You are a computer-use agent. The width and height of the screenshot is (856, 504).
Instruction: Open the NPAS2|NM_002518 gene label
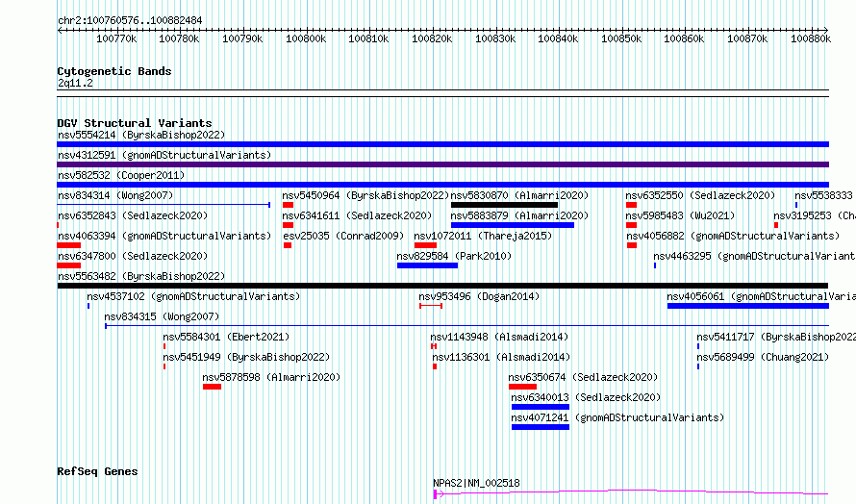pyautogui.click(x=477, y=483)
